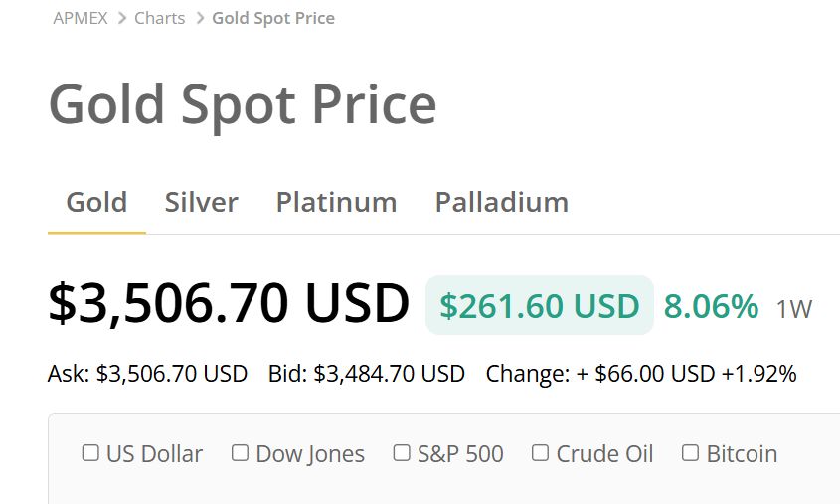The height and width of the screenshot is (504, 840).
Task: Click the 1W timeframe label
Action: [794, 309]
